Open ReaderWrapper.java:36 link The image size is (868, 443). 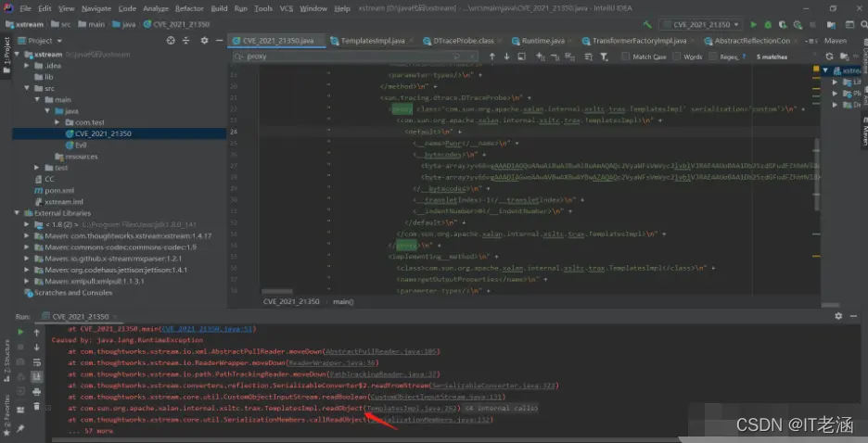(331, 362)
